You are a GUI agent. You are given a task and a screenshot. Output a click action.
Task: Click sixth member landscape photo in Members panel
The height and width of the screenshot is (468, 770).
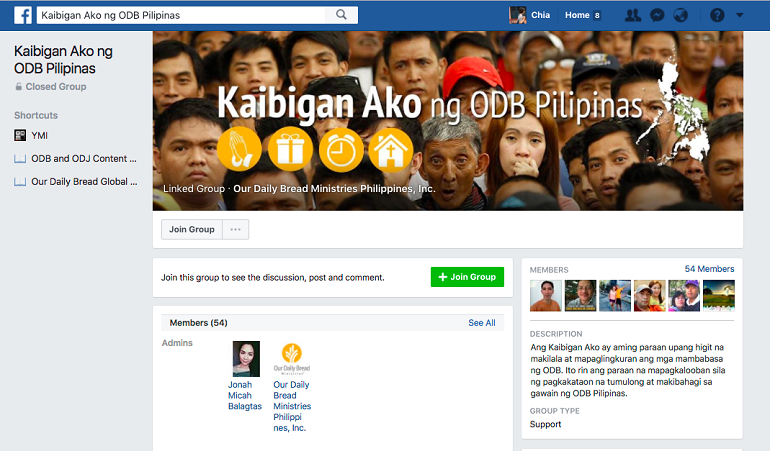click(x=719, y=296)
